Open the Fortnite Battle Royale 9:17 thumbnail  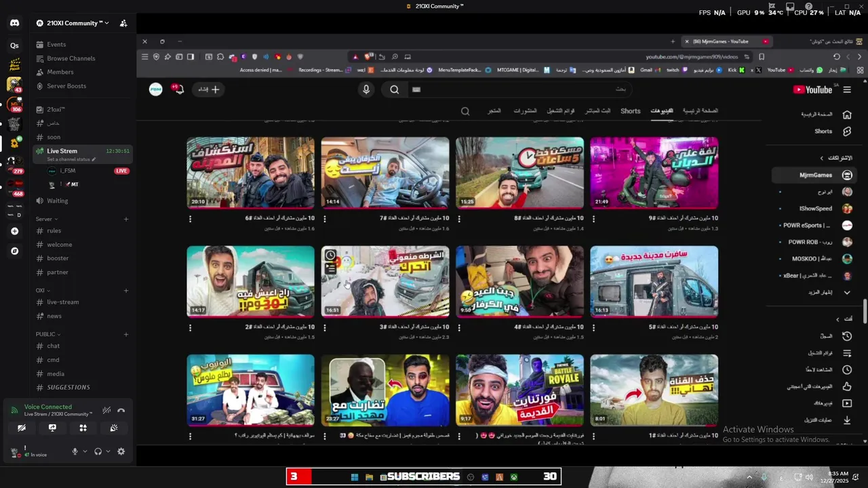click(x=519, y=390)
